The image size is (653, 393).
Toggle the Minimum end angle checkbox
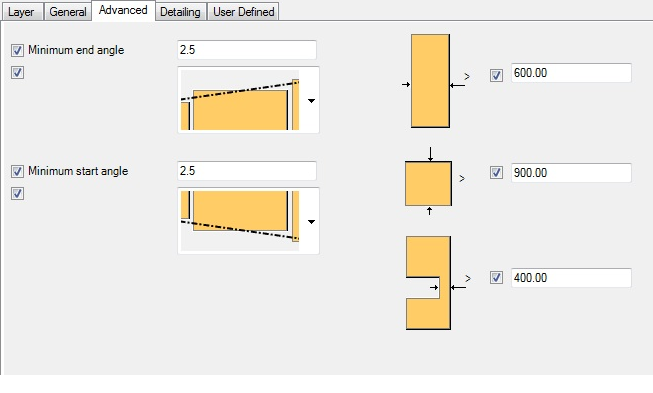pos(17,50)
